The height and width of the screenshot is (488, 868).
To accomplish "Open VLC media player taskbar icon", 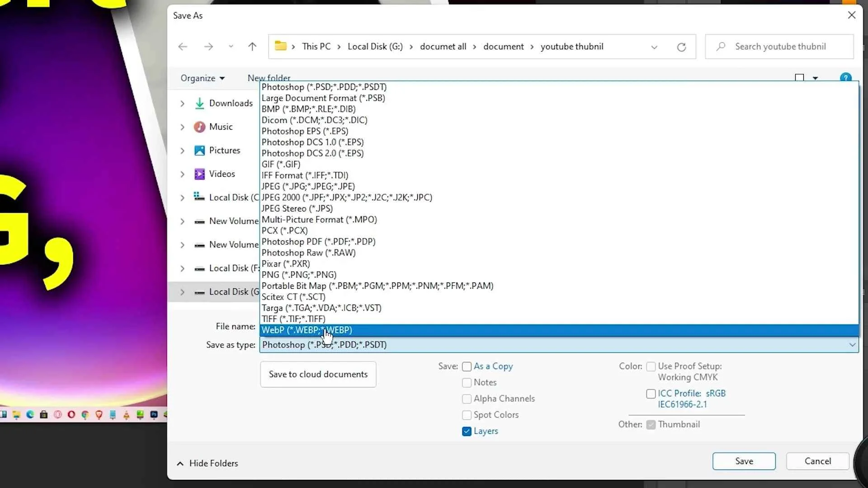I will pos(126,415).
